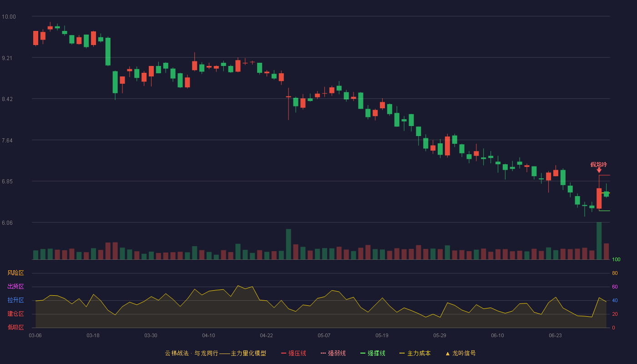Click the 05-19 date label
The height and width of the screenshot is (364, 637).
382,335
